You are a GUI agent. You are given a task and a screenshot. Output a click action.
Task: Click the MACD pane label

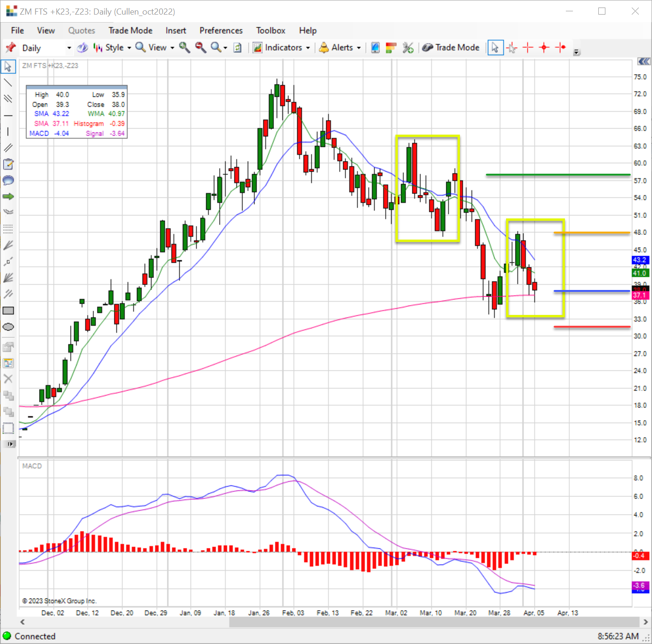[x=32, y=466]
